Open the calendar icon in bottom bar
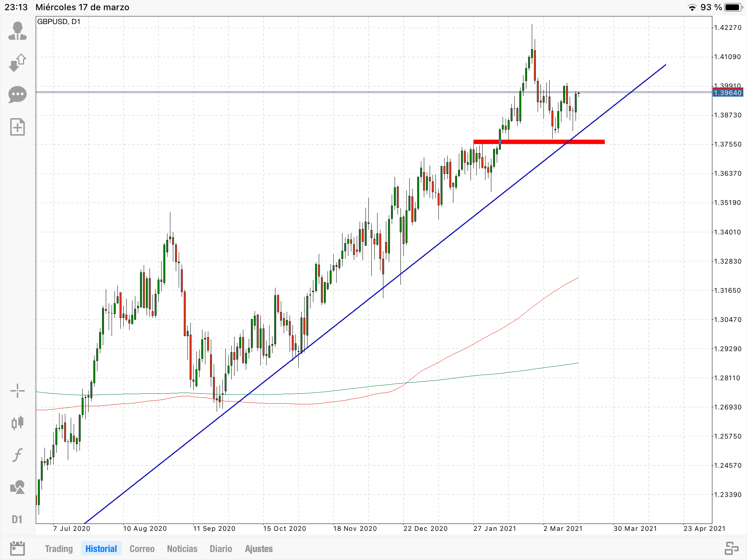The width and height of the screenshot is (747, 560). [17, 548]
